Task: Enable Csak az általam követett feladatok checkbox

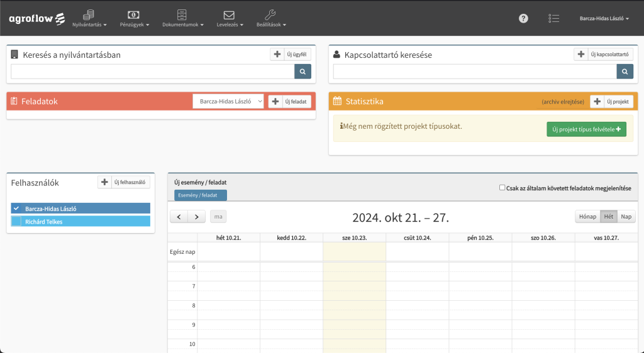Action: point(502,187)
